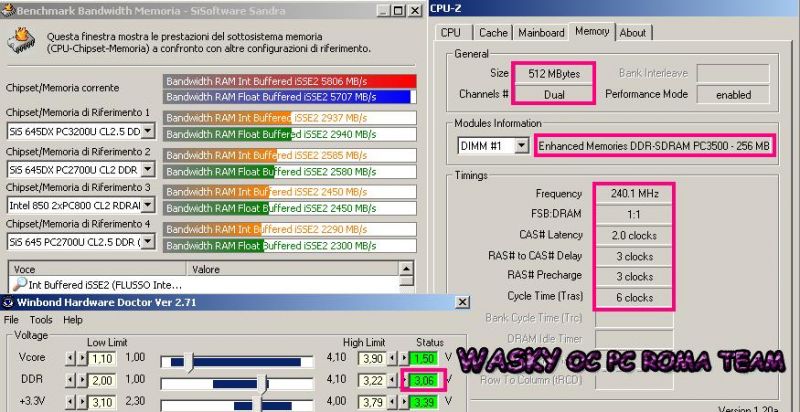Screen dimensions: 800x412
Task: Open the About tab
Action: pos(633,33)
